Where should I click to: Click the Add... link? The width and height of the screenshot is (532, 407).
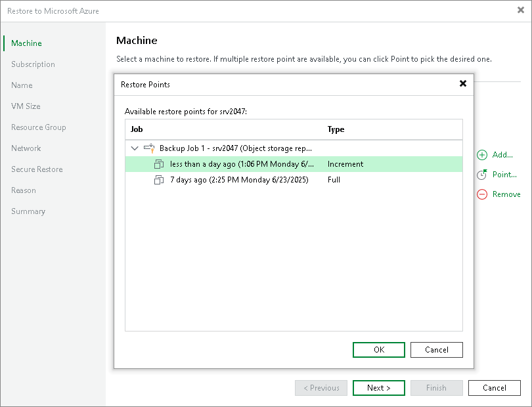click(502, 155)
